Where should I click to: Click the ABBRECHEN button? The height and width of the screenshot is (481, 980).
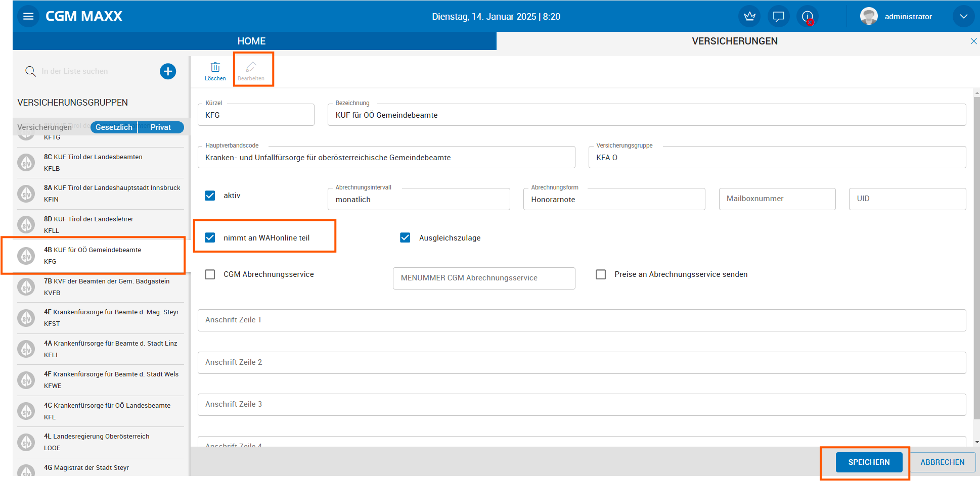pos(943,462)
